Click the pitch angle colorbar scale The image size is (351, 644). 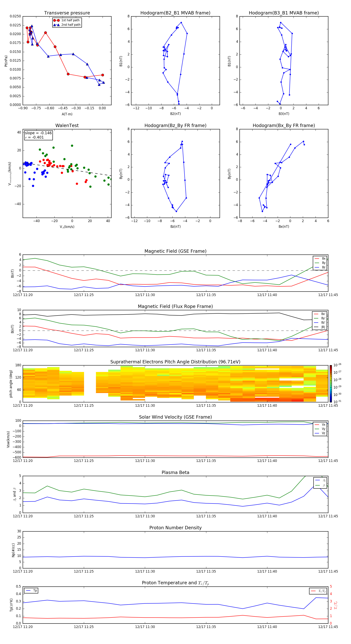coord(331,383)
